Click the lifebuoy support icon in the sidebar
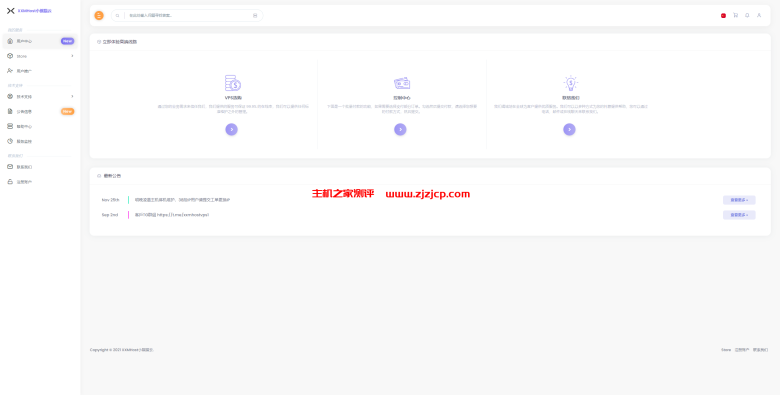Image resolution: width=780 pixels, height=395 pixels. tap(10, 96)
